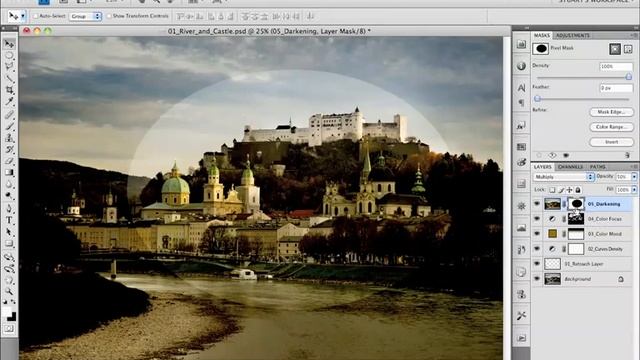The height and width of the screenshot is (360, 640).
Task: Select the Polygonal Lasso tool
Action: click(9, 67)
